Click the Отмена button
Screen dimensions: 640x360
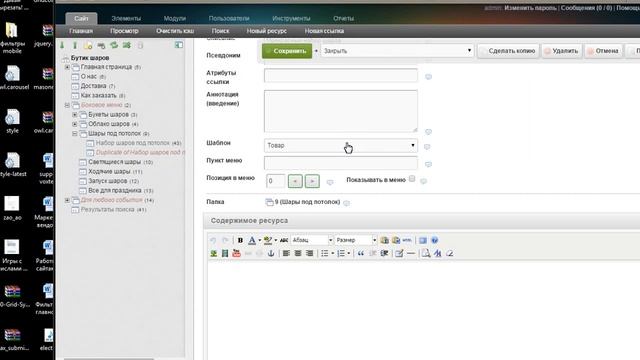603,51
